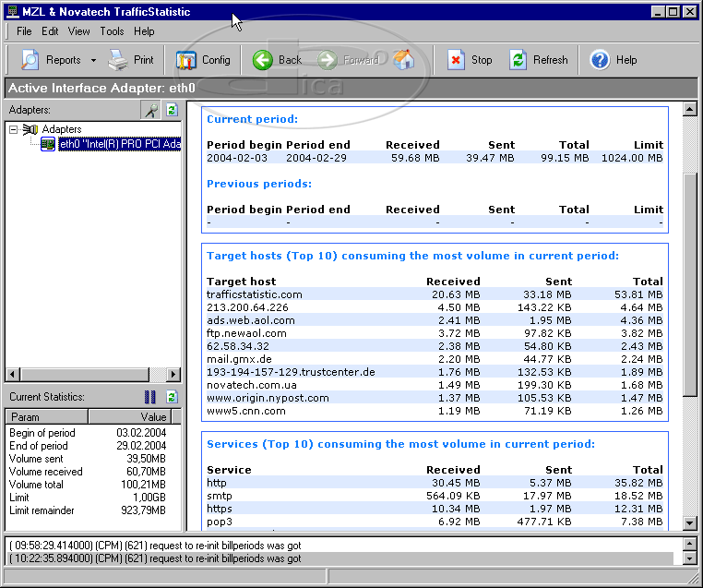Collapse the Adapters tree node
The height and width of the screenshot is (588, 703).
tap(14, 130)
